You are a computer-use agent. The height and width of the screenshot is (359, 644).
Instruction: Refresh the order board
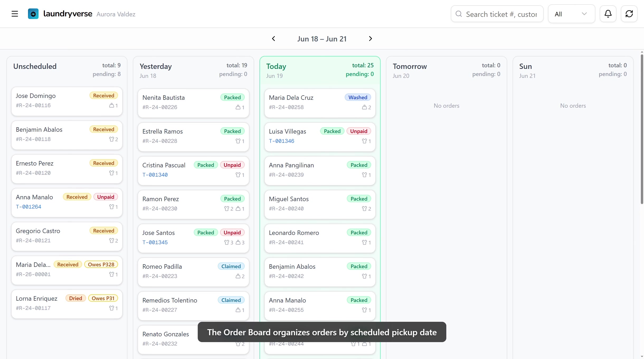click(x=629, y=14)
